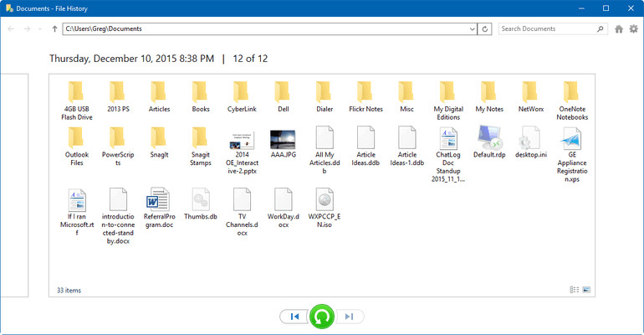Select the My Notes folder
644x335 pixels.
point(489,96)
